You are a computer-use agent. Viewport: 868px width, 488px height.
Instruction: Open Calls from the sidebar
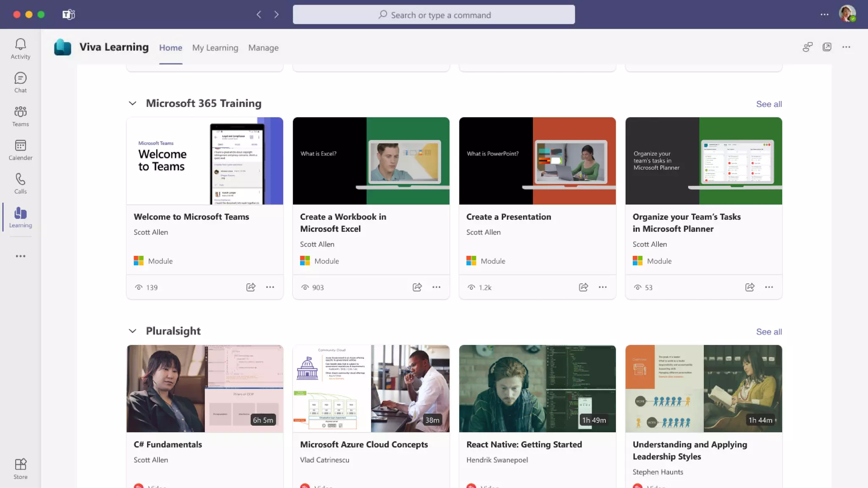click(20, 183)
